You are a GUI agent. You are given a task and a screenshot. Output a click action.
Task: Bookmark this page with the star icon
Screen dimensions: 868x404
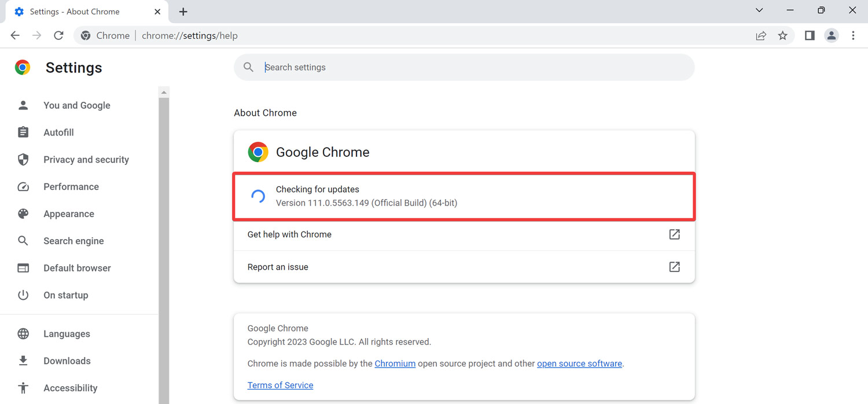pos(783,35)
